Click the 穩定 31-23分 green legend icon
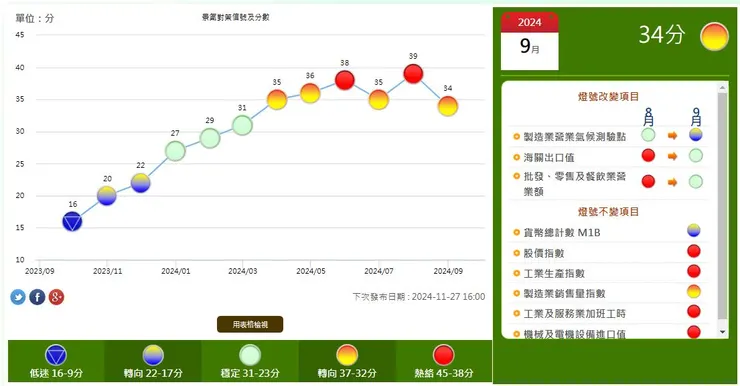Screen dimensions: 740x386 click(x=250, y=355)
